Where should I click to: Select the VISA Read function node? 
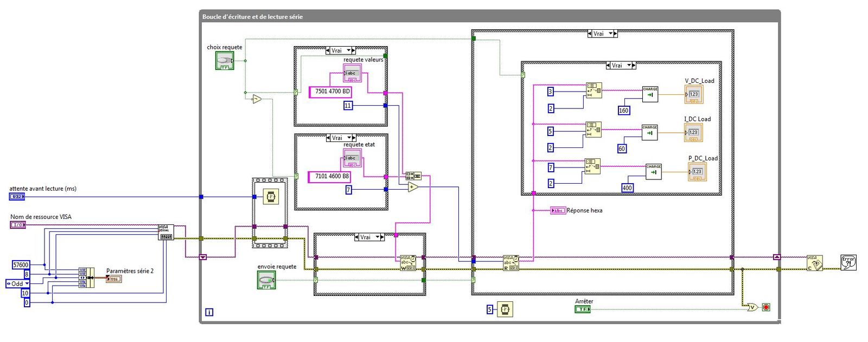coord(511,263)
